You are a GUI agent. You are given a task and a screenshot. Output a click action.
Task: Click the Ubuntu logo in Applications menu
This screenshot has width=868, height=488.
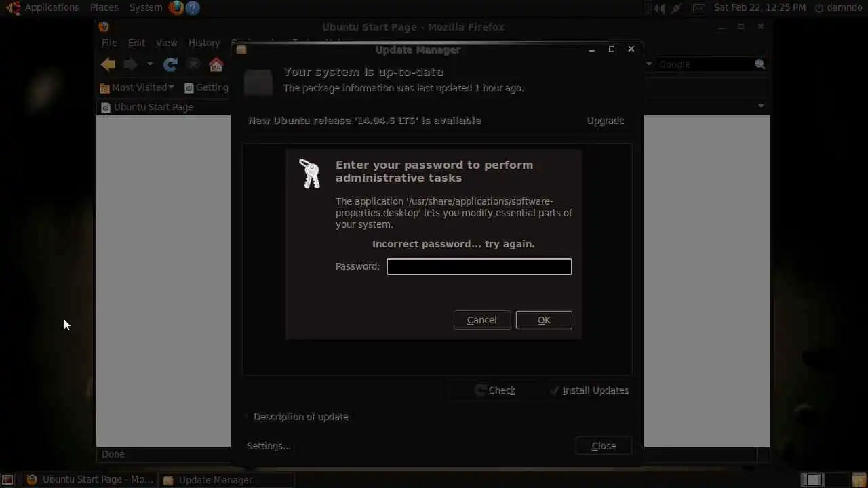coord(13,8)
